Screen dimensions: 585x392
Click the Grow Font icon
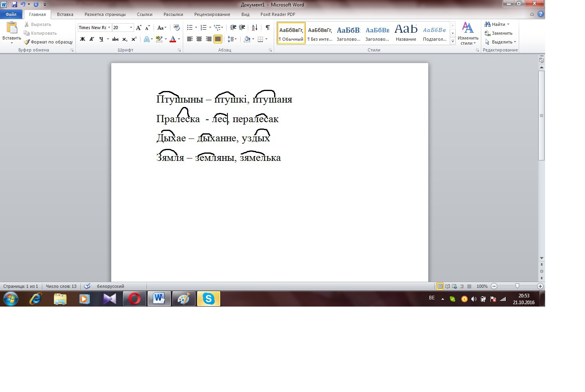138,28
